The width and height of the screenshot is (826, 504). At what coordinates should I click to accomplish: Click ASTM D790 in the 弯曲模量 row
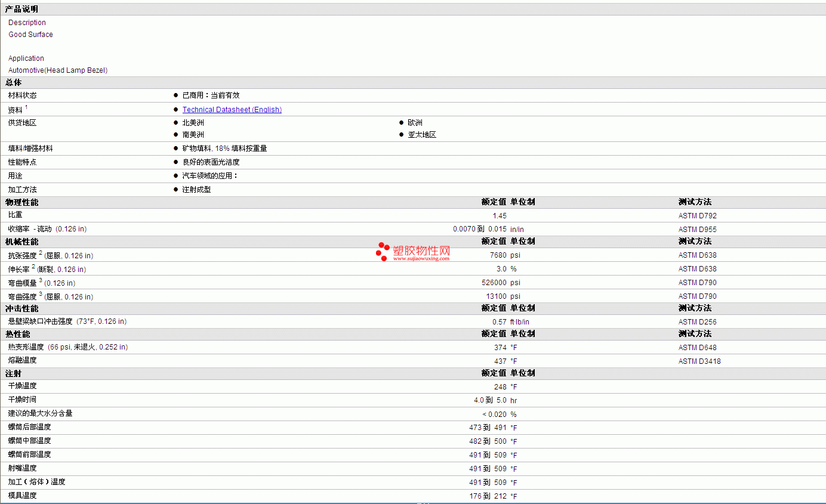[x=698, y=283]
